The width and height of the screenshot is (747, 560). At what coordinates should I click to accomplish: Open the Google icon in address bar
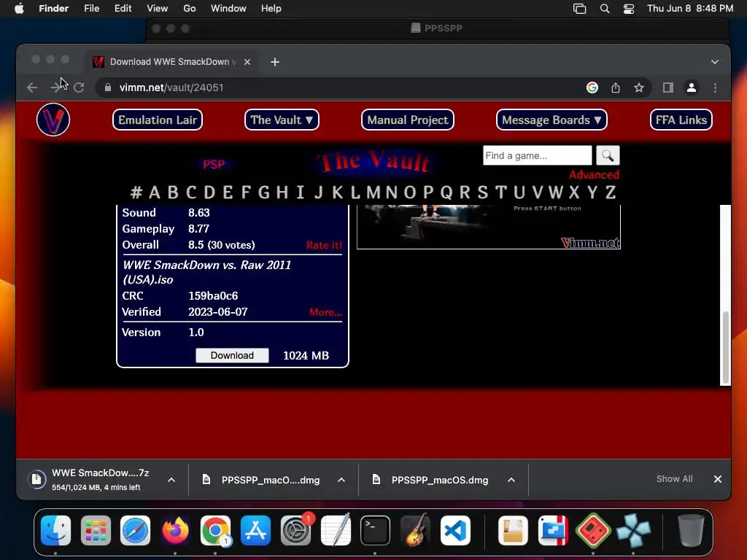click(592, 87)
